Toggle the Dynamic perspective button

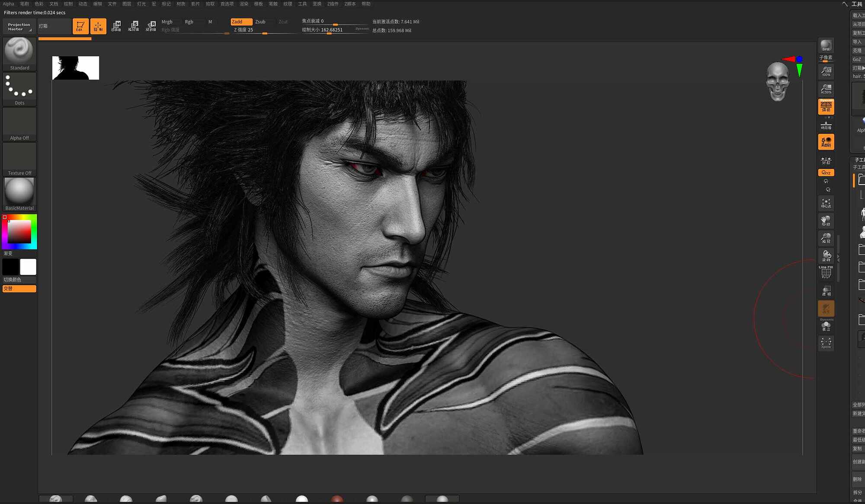click(x=826, y=107)
